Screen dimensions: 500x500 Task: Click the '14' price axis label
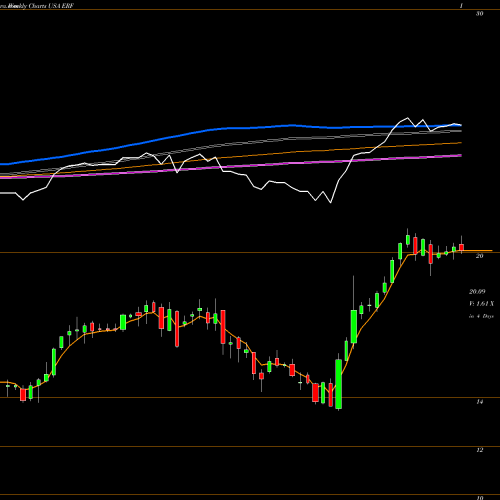[x=479, y=402]
